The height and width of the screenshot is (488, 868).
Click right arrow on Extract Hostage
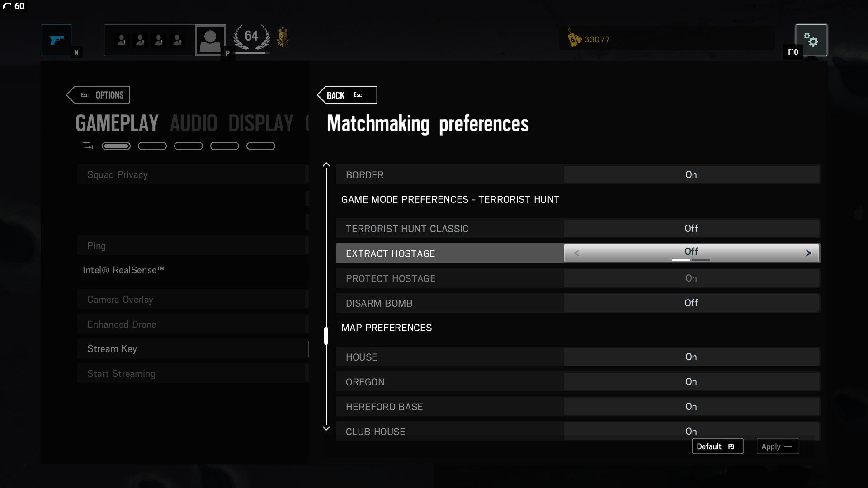pos(808,253)
